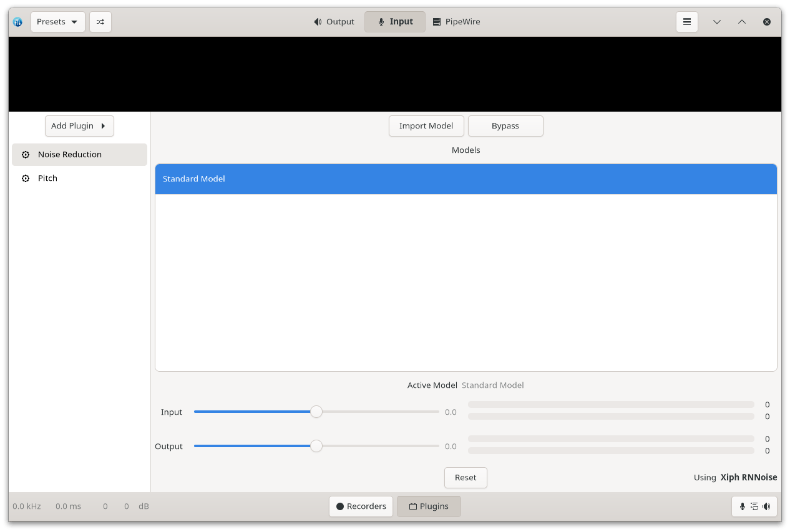Toggle Bypass for Noise Reduction
Viewport: 790px width, 532px height.
[x=505, y=126]
